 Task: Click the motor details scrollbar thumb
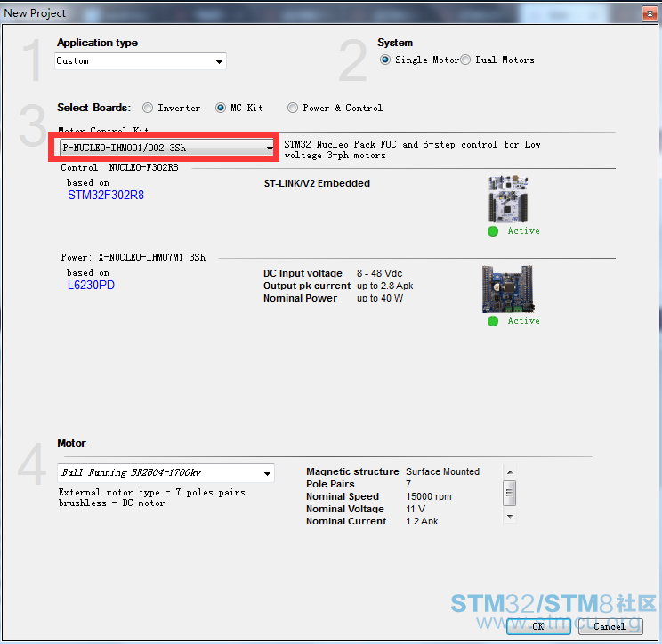pyautogui.click(x=510, y=493)
